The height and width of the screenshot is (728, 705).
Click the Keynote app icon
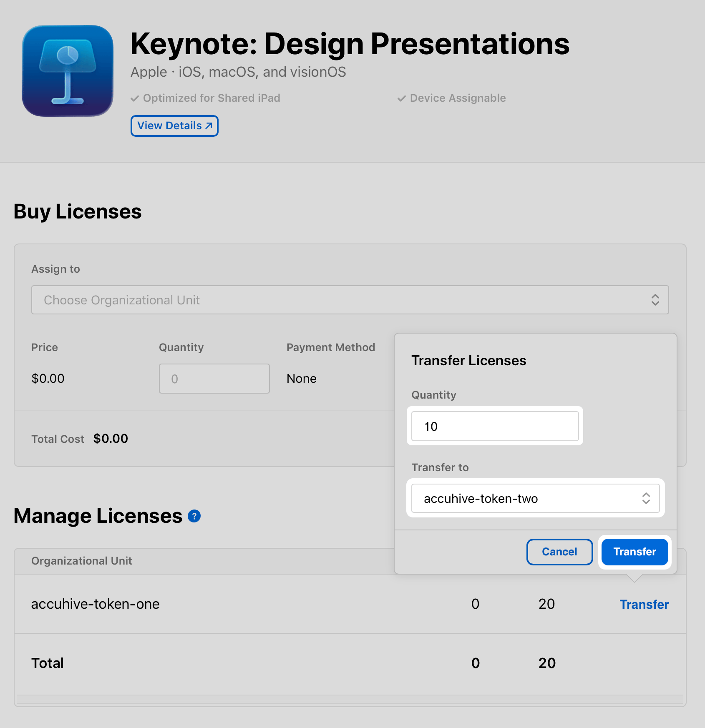click(68, 71)
